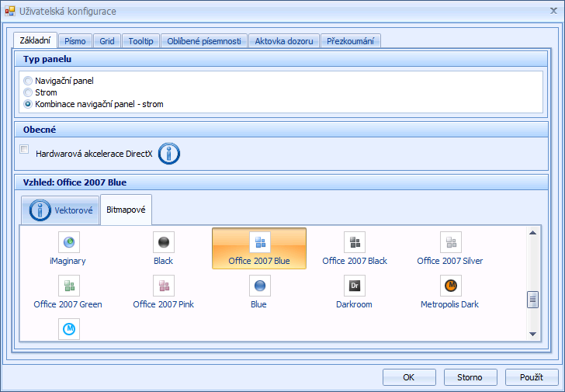Select the Metropolis Dark skin icon
This screenshot has height=392, width=565.
pyautogui.click(x=451, y=286)
